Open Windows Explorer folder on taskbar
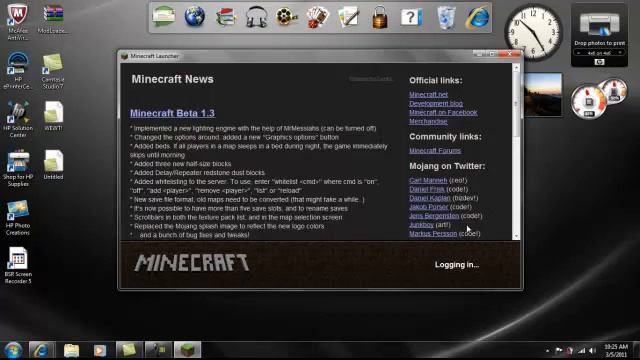Screen dimensions: 640x360 71,350
